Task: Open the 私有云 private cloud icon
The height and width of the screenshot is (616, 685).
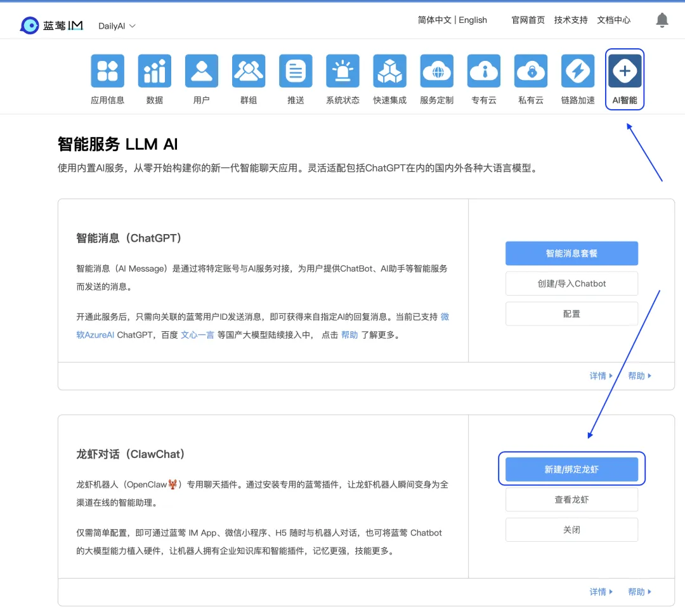Action: pos(531,71)
